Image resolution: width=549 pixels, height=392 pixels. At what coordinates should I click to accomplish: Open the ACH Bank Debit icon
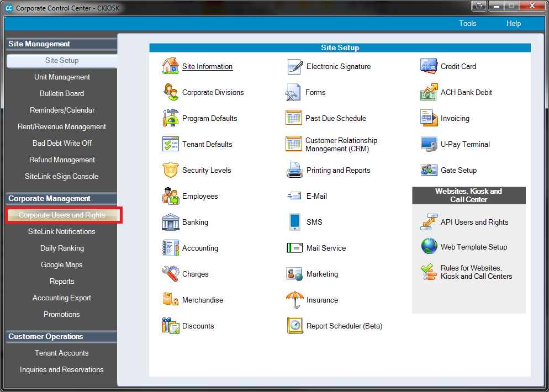click(x=429, y=92)
